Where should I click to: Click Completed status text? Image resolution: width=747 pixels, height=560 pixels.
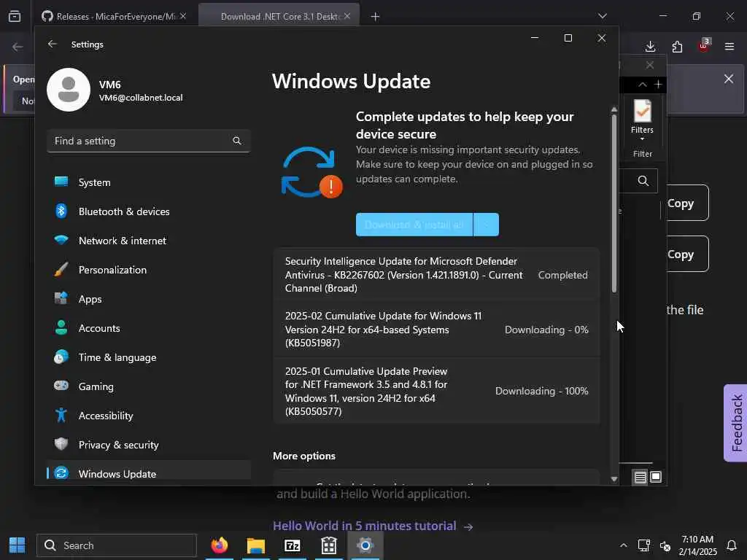562,275
